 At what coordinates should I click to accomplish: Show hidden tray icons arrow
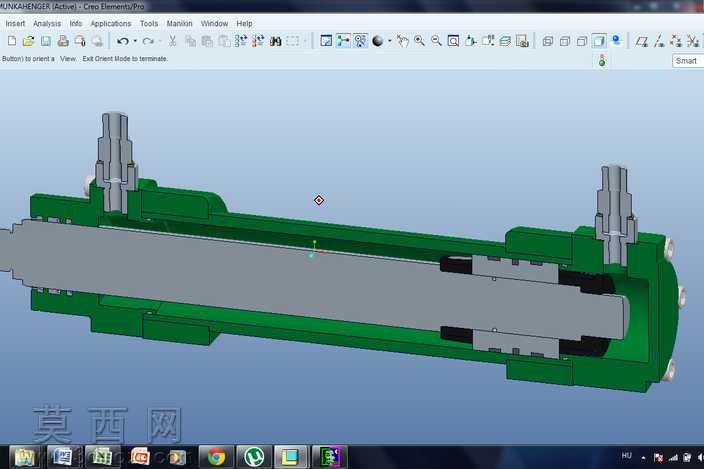click(643, 458)
